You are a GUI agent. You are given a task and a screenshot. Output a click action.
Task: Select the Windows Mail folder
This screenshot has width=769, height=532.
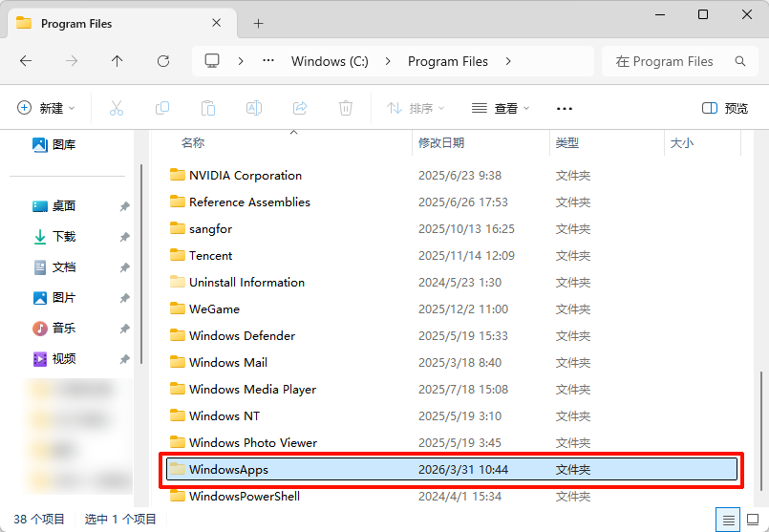click(x=451, y=362)
